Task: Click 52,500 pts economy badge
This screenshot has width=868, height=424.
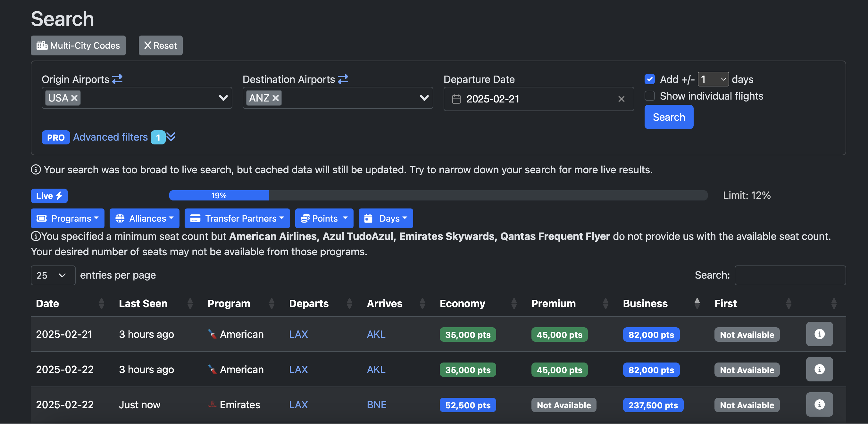Action: tap(468, 405)
